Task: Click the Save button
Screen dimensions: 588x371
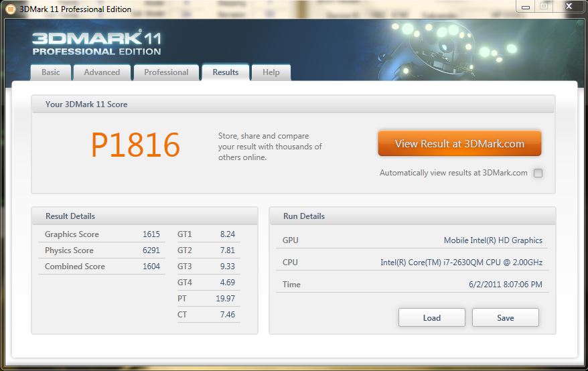Action: point(505,317)
